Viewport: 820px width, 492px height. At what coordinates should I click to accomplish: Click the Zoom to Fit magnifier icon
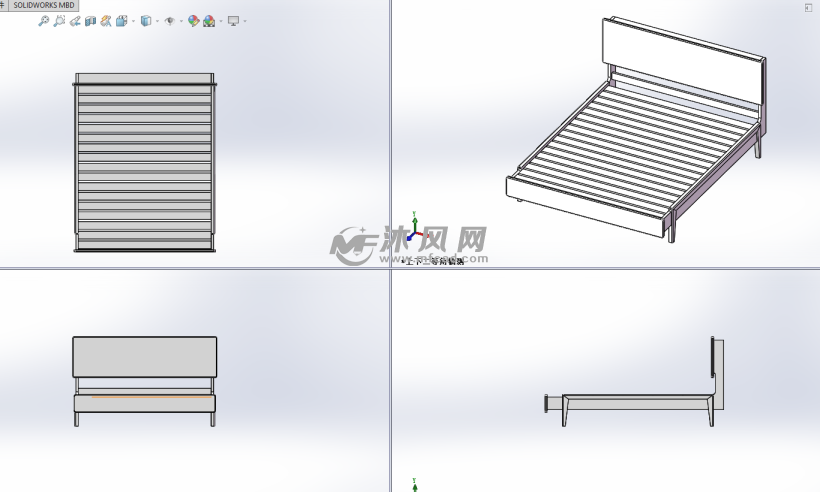(43, 20)
